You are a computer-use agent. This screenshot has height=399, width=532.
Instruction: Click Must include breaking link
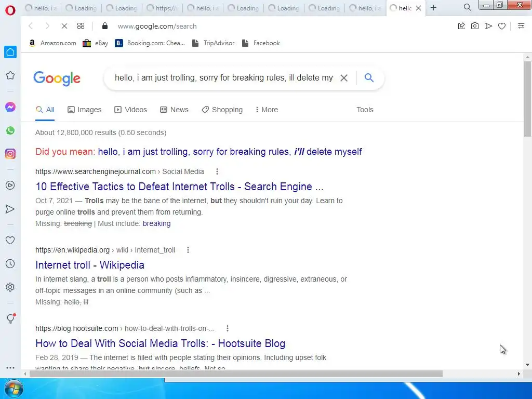(157, 223)
